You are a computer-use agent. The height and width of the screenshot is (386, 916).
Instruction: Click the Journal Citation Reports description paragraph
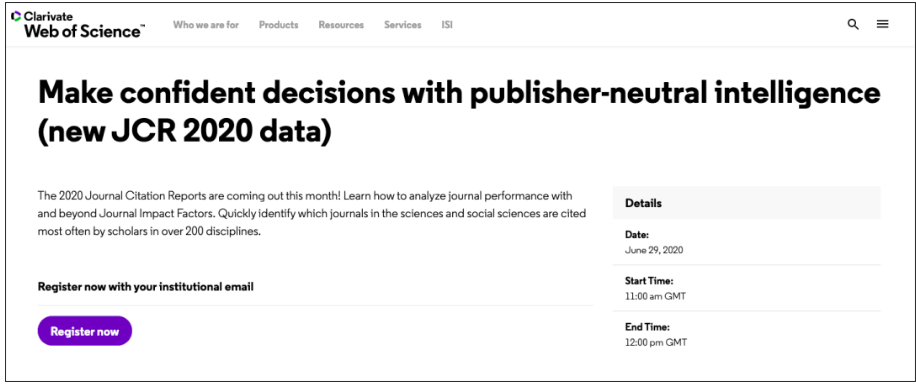[312, 213]
